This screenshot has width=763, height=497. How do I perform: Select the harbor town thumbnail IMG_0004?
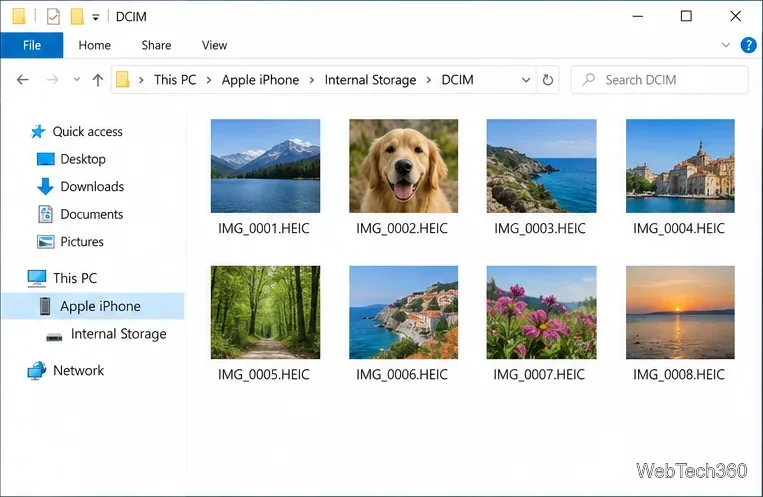(x=680, y=166)
